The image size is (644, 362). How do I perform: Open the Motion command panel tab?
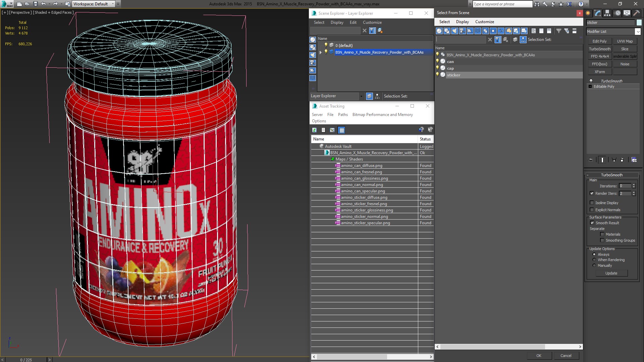click(618, 13)
